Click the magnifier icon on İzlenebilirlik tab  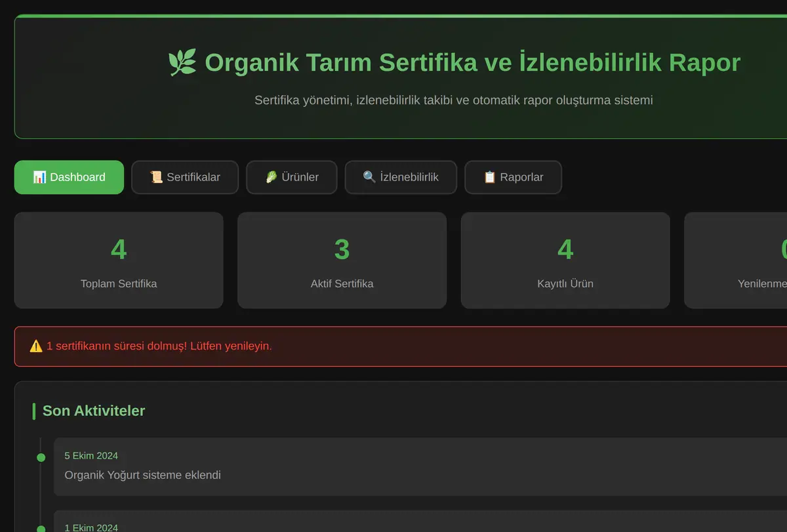point(369,177)
